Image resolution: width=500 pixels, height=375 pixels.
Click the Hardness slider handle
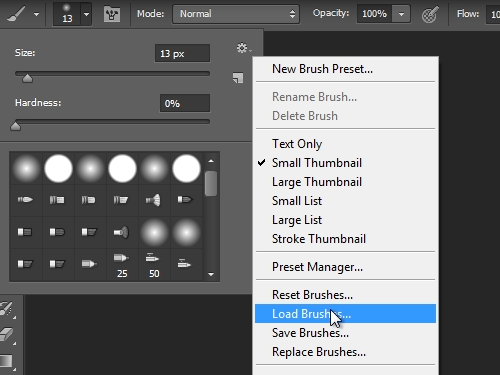[x=15, y=126]
